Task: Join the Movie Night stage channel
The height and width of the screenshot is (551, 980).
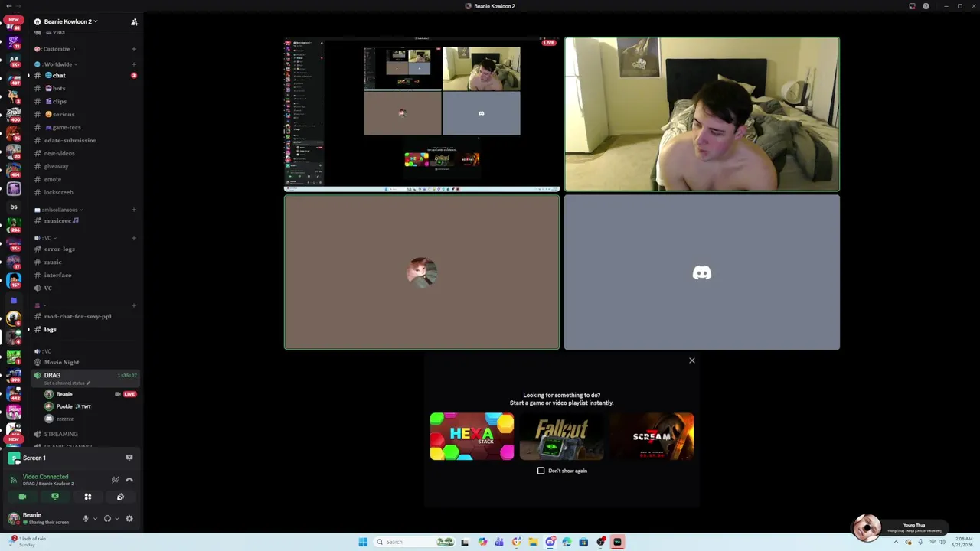Action: 84,362
